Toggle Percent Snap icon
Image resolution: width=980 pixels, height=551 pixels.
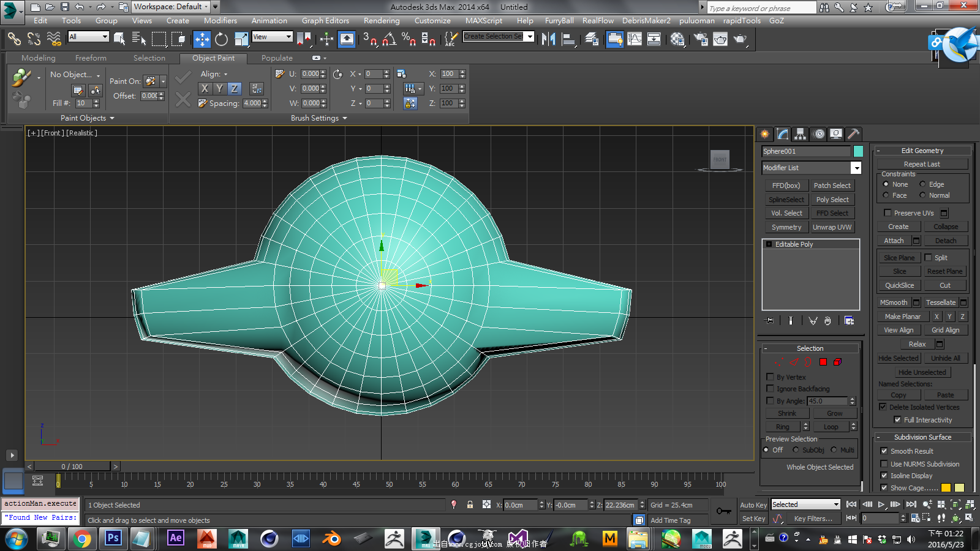point(409,39)
